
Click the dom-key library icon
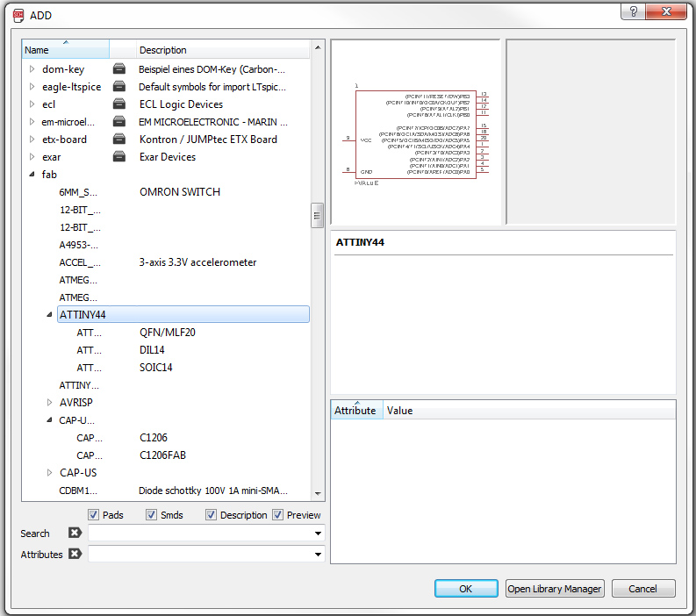coord(119,68)
